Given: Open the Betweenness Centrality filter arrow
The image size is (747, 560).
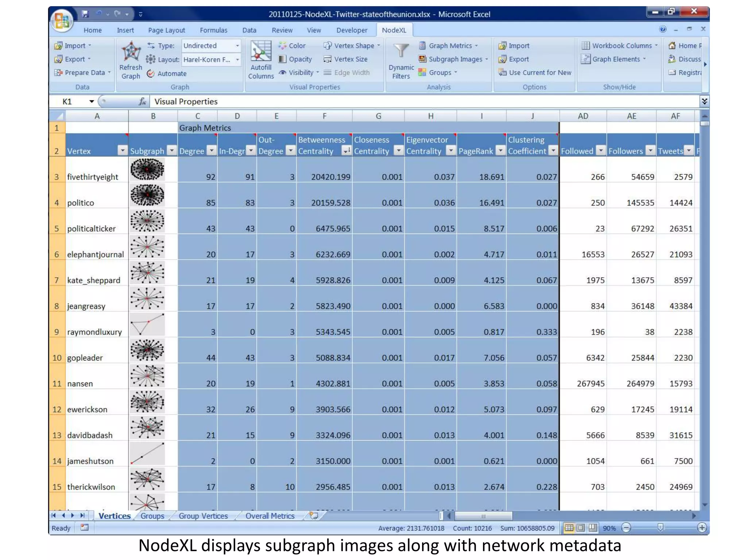Looking at the screenshot, I should coord(346,151).
